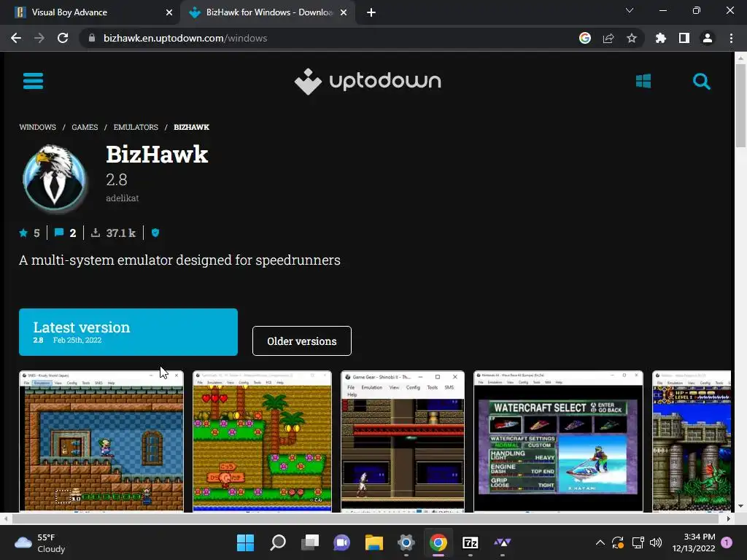Open Chrome extensions puzzle icon
The width and height of the screenshot is (747, 560).
661,38
